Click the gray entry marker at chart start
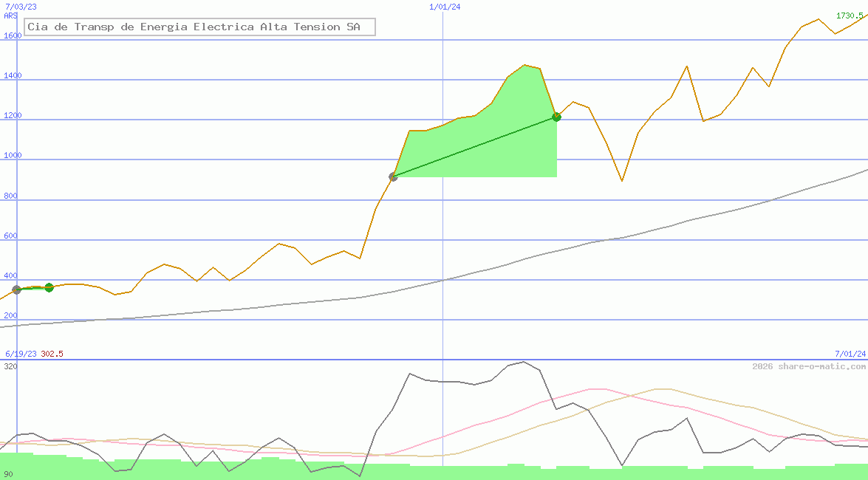 click(x=16, y=289)
